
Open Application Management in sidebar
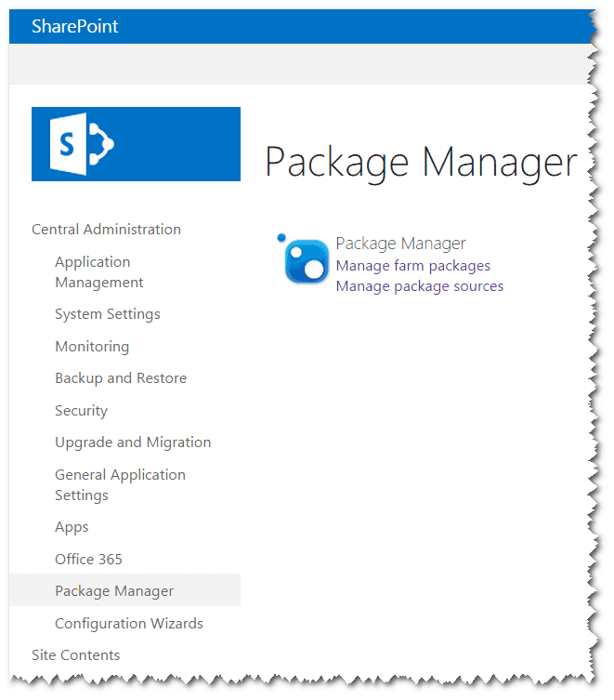click(99, 271)
